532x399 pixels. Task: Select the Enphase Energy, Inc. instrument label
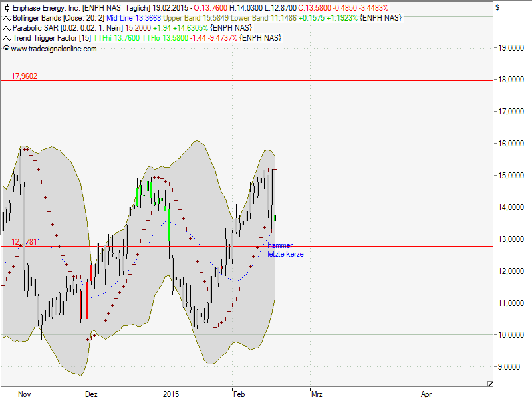pyautogui.click(x=45, y=8)
